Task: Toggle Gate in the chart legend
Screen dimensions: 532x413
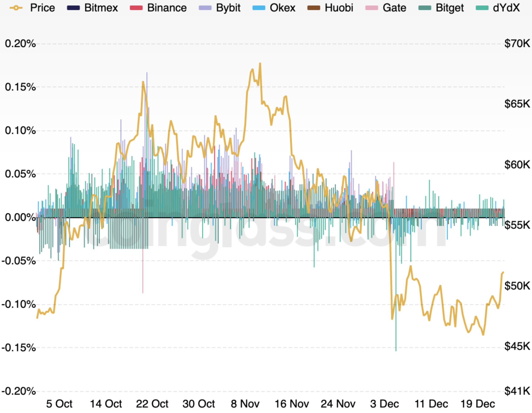Action: pyautogui.click(x=386, y=8)
